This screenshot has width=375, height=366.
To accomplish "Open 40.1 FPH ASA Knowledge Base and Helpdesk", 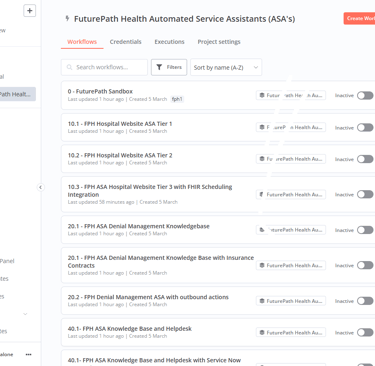I will point(130,329).
